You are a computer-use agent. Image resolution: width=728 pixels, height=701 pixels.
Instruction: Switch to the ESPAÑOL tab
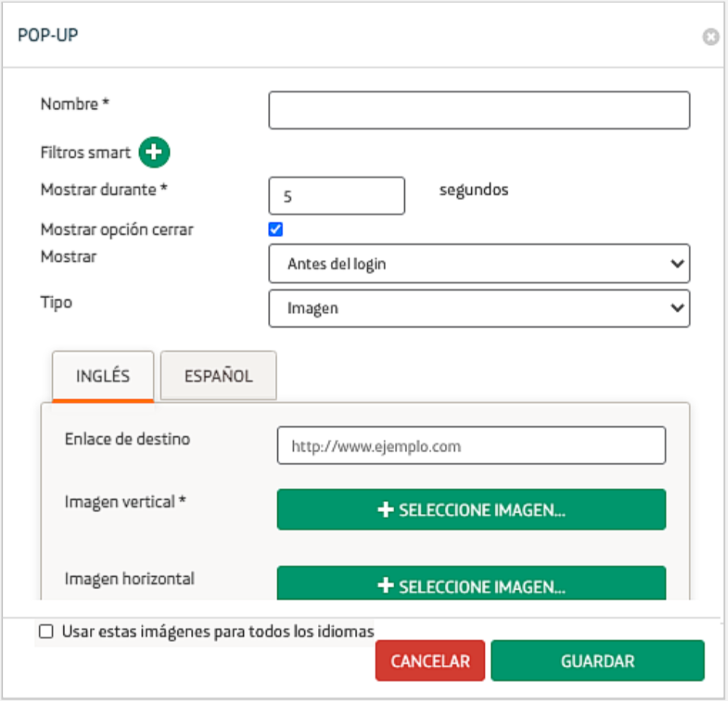218,375
